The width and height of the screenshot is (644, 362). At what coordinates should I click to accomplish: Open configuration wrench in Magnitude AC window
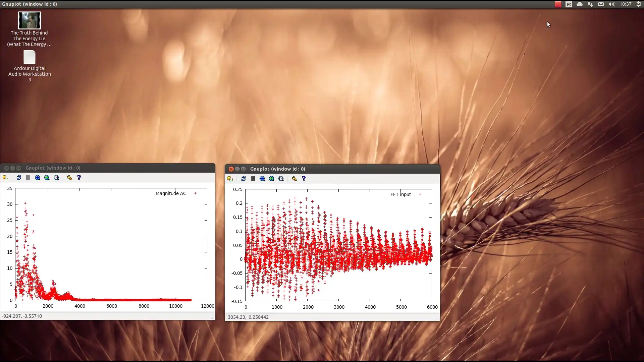(69, 178)
